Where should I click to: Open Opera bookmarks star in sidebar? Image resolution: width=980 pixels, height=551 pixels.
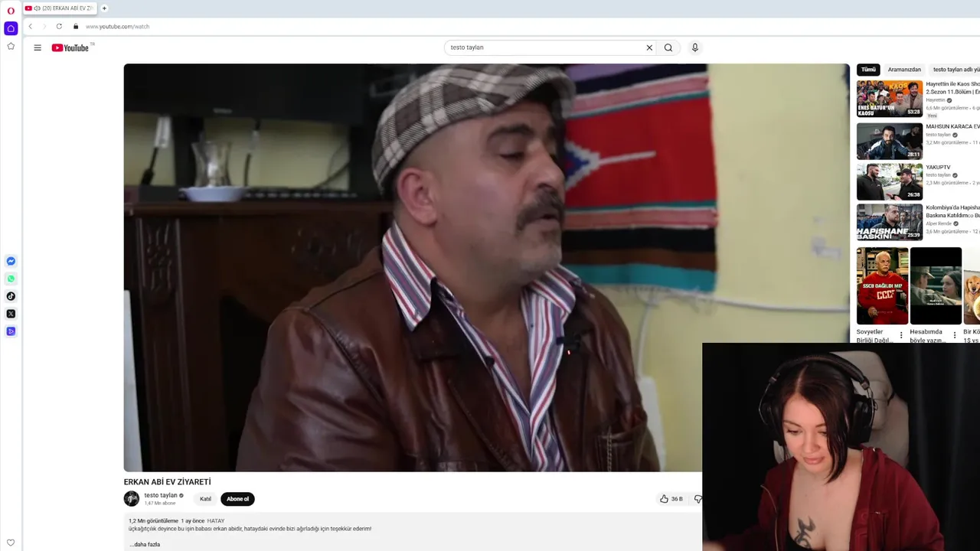[11, 46]
